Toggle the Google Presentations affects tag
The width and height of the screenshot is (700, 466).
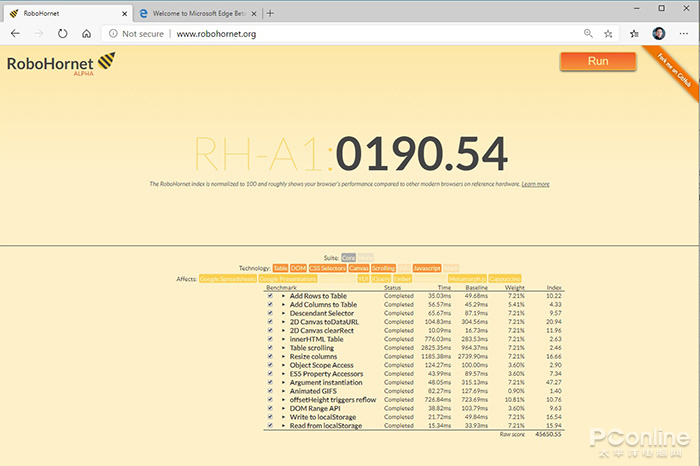[288, 279]
